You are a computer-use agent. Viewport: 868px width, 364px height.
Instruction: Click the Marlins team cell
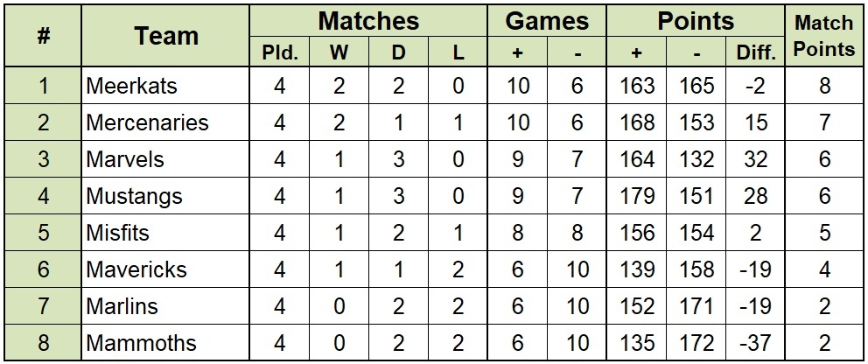pos(165,306)
